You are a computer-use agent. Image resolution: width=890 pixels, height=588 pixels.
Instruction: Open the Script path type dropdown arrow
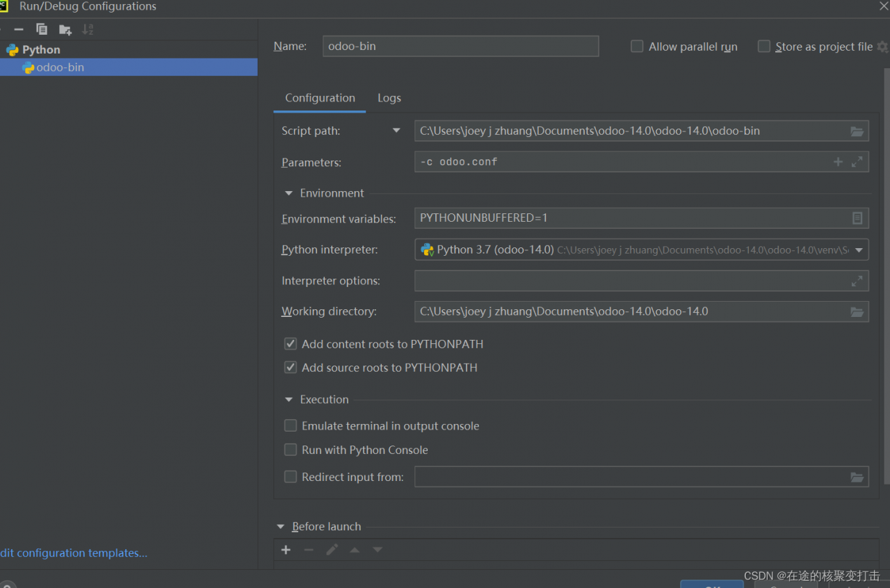tap(396, 131)
